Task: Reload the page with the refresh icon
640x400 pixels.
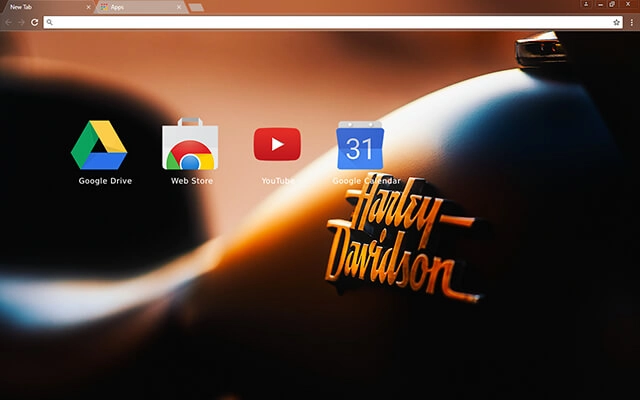Action: tap(35, 22)
